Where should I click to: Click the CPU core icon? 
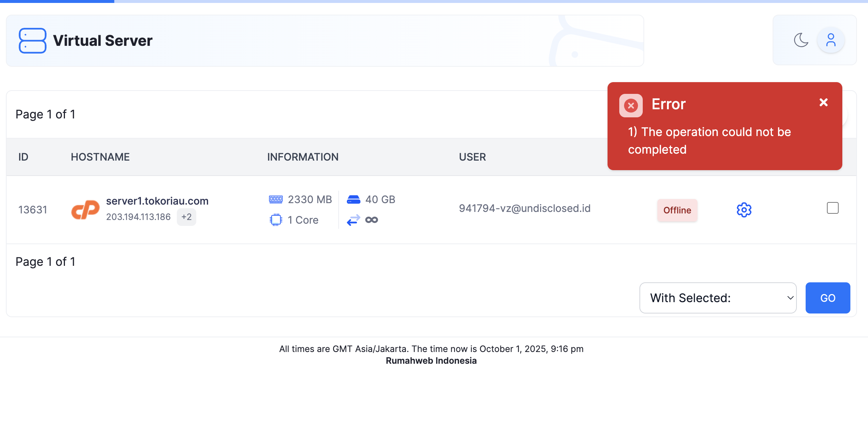click(x=276, y=220)
